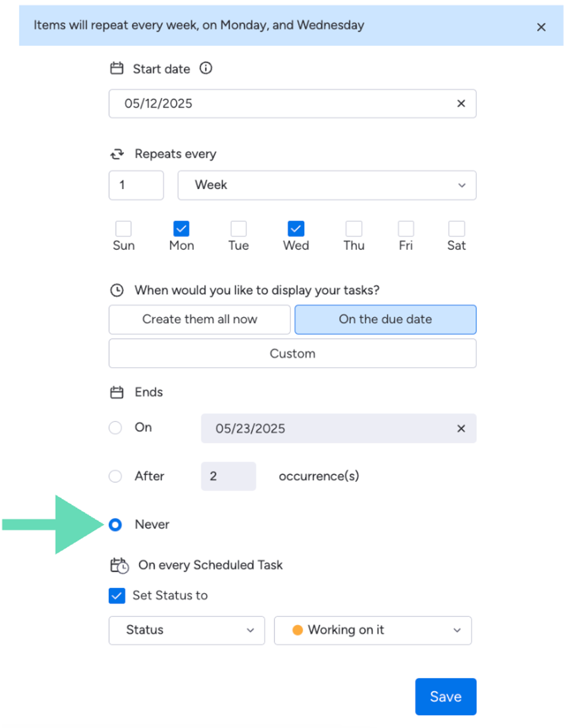This screenshot has height=728, width=575.
Task: Check the Sun checkbox
Action: 124,229
